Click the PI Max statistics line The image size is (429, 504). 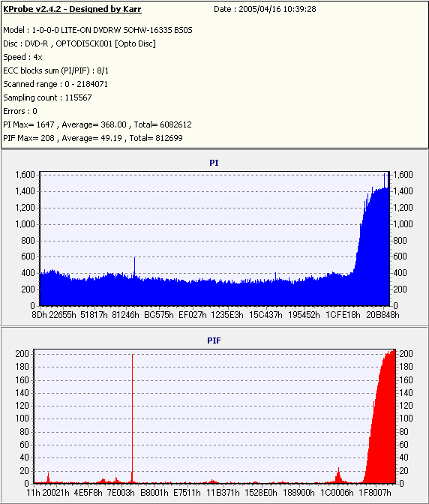[97, 124]
